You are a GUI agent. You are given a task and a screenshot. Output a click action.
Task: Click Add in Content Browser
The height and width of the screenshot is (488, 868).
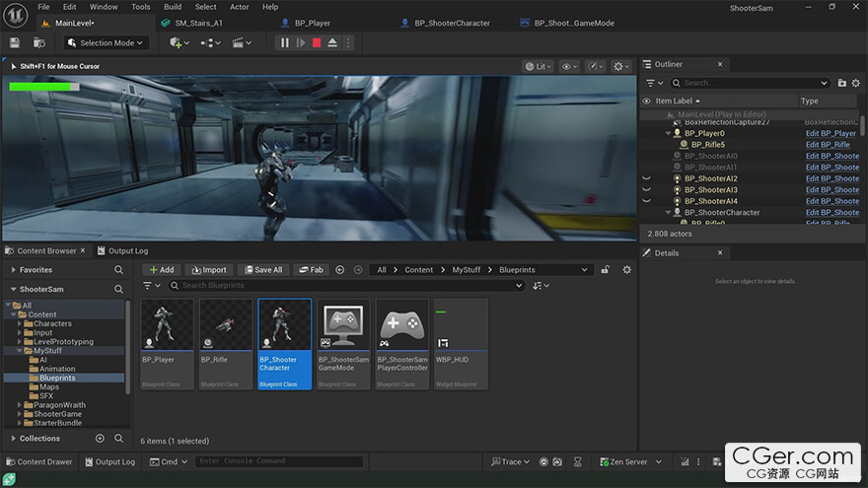pos(162,269)
